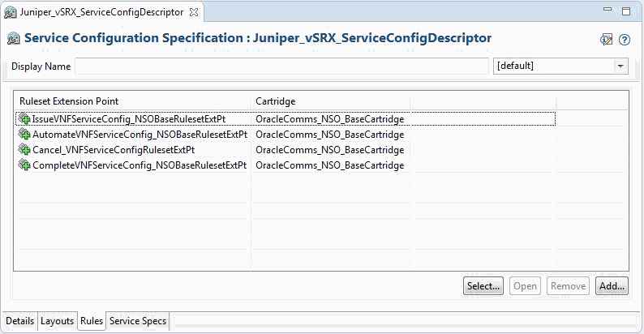Click the cartridge cell in the AutomateVNFServiceConfig row
The height and width of the screenshot is (334, 644).
[x=330, y=135]
